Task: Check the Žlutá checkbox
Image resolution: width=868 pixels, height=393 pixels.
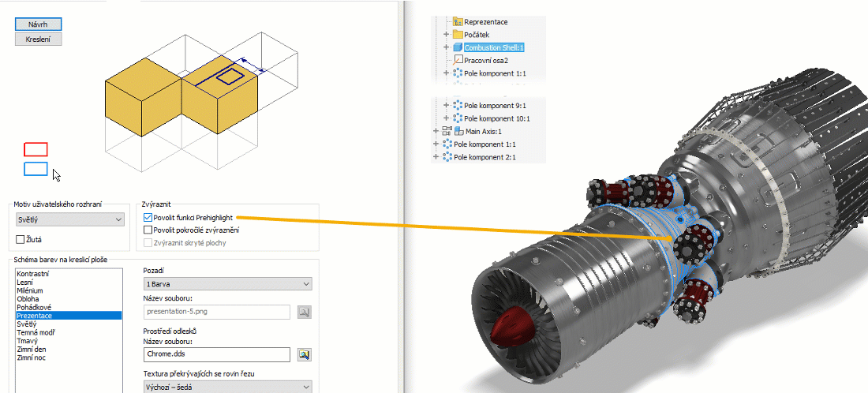Action: [x=21, y=240]
